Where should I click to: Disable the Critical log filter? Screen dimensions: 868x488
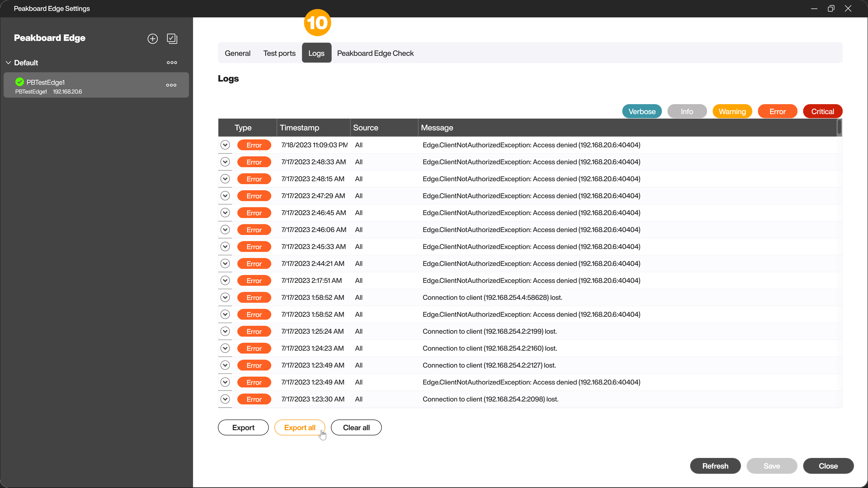tap(823, 111)
